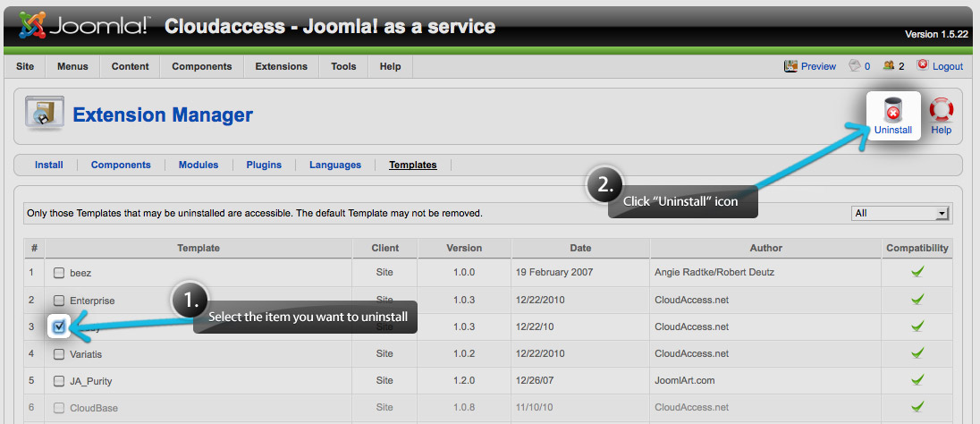
Task: Click compatibility checkmark for Enterprise
Action: (x=917, y=300)
